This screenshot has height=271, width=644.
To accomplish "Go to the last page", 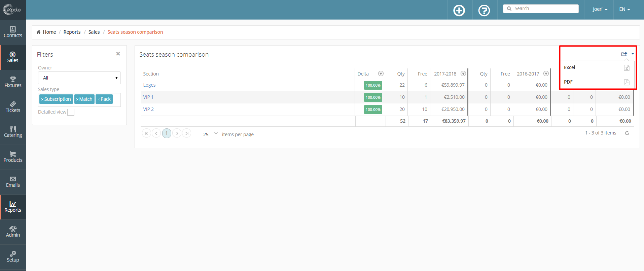I will coord(187,133).
